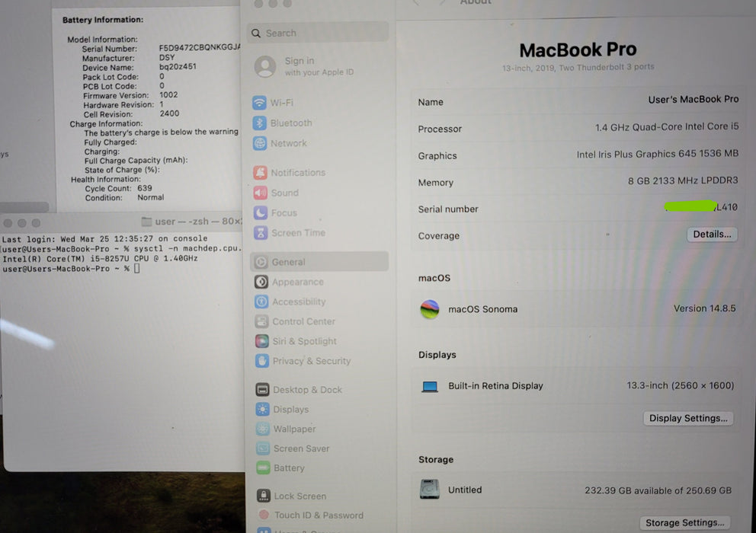The height and width of the screenshot is (533, 756).
Task: Click the computer Name row value
Action: point(693,100)
